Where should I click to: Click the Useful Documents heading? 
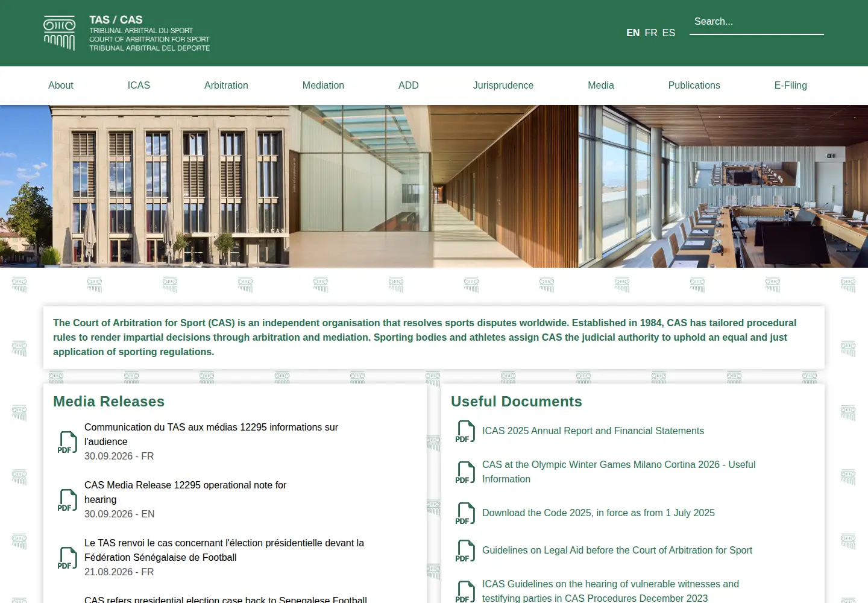click(x=517, y=402)
